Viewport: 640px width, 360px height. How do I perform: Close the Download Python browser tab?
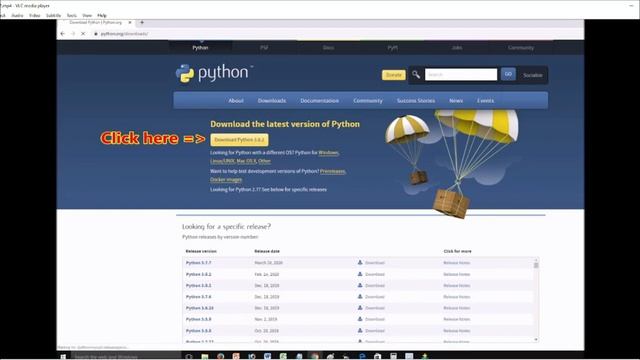(x=130, y=22)
